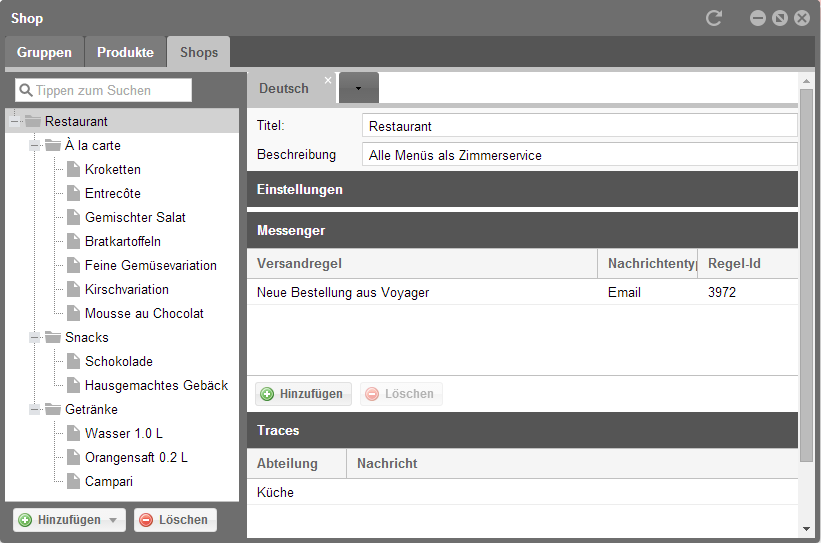Click the Campari document icon
The image size is (821, 543).
73,481
